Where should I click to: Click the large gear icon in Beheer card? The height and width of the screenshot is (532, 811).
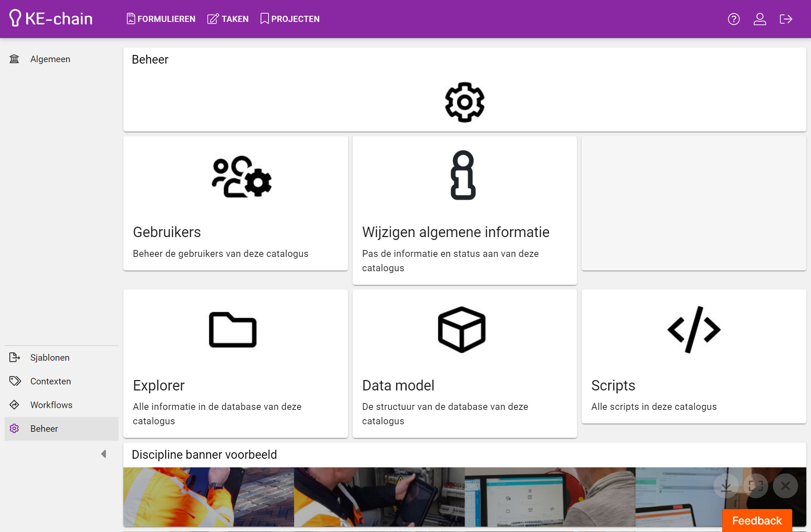coord(464,102)
